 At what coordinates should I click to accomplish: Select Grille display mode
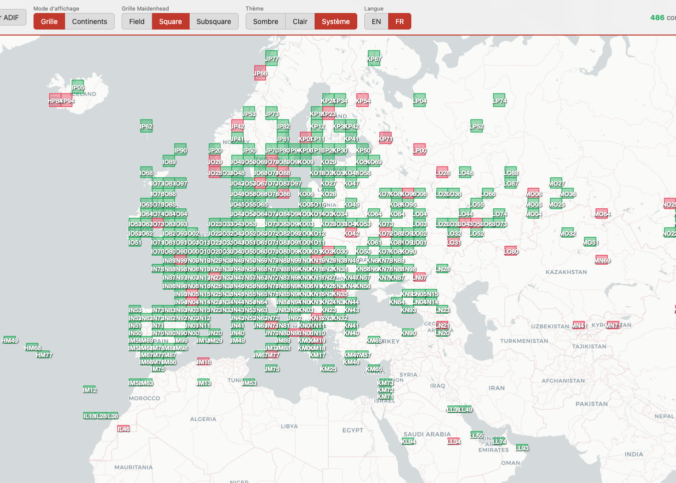pyautogui.click(x=48, y=21)
